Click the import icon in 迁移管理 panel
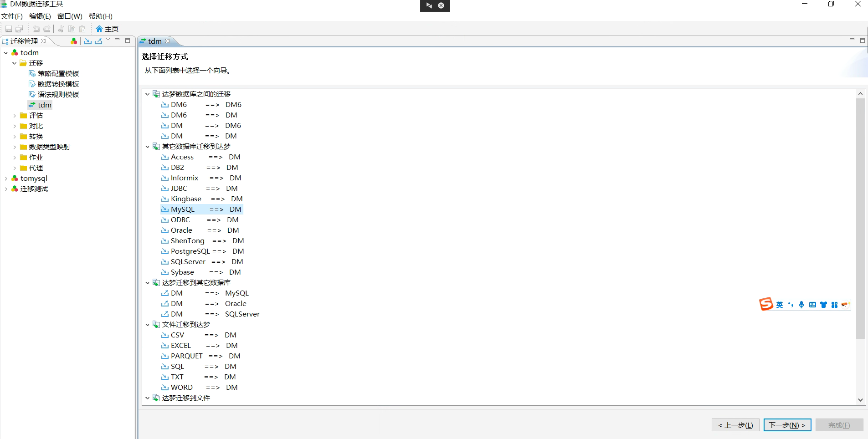Screen dimensions: 868x439 click(x=88, y=41)
